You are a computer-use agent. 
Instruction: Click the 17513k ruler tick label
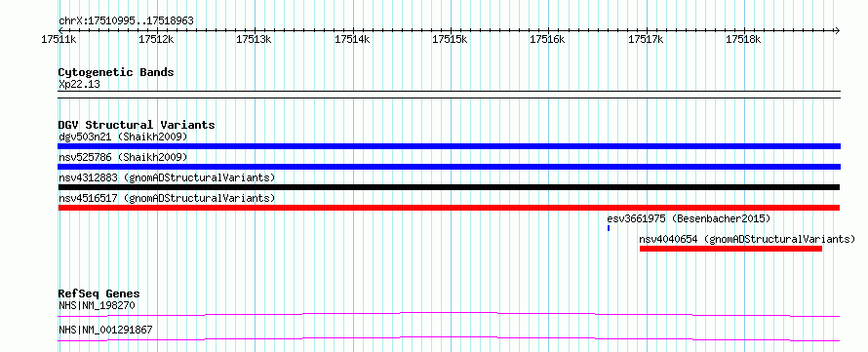[255, 39]
